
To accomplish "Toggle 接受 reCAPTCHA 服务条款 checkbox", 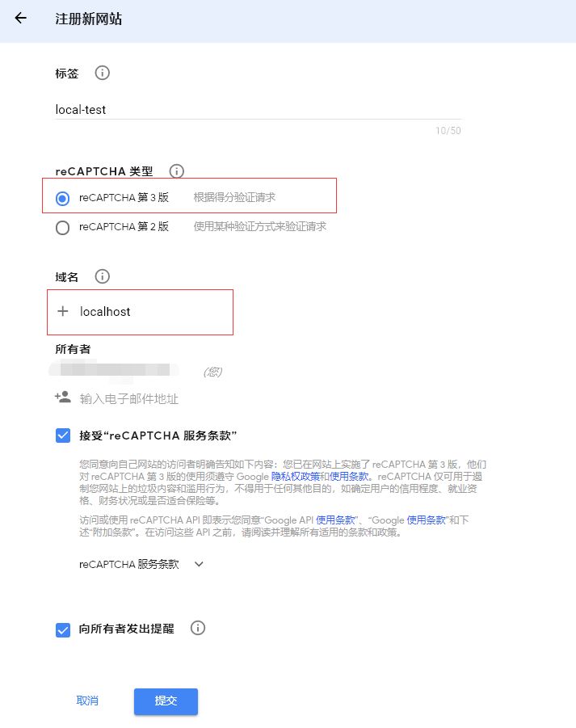I will point(63,436).
